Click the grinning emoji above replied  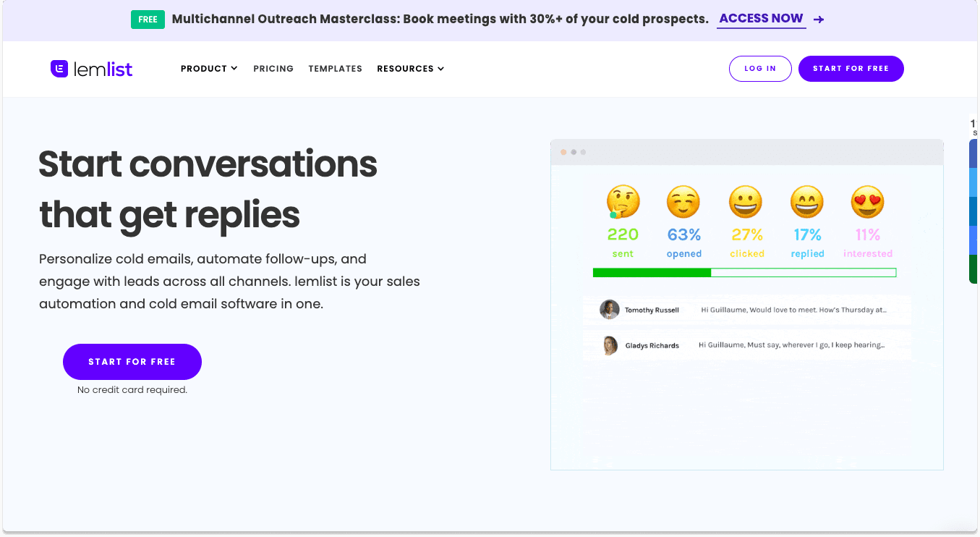pyautogui.click(x=807, y=202)
